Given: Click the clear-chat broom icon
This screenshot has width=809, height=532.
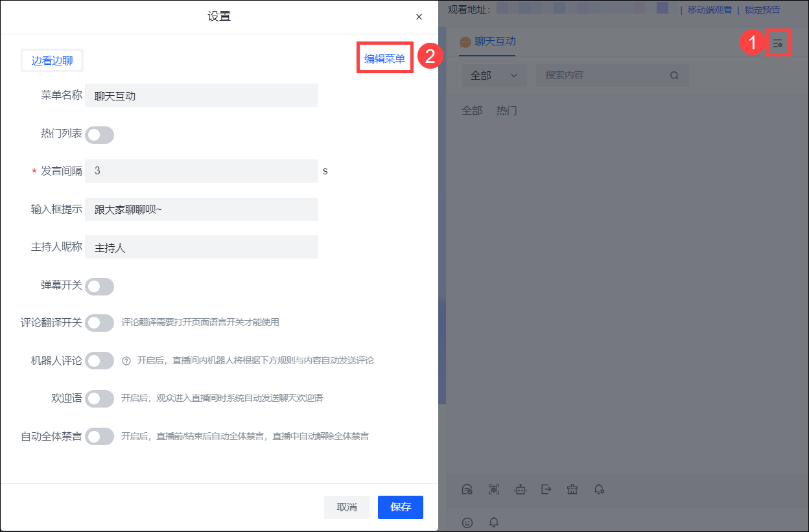Looking at the screenshot, I should (x=572, y=489).
